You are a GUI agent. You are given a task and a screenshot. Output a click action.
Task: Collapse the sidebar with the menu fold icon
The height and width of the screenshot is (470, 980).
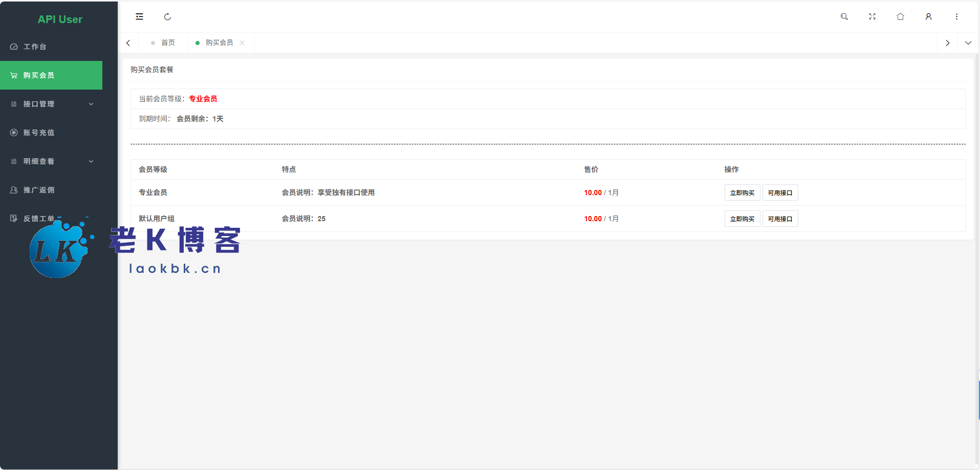139,17
